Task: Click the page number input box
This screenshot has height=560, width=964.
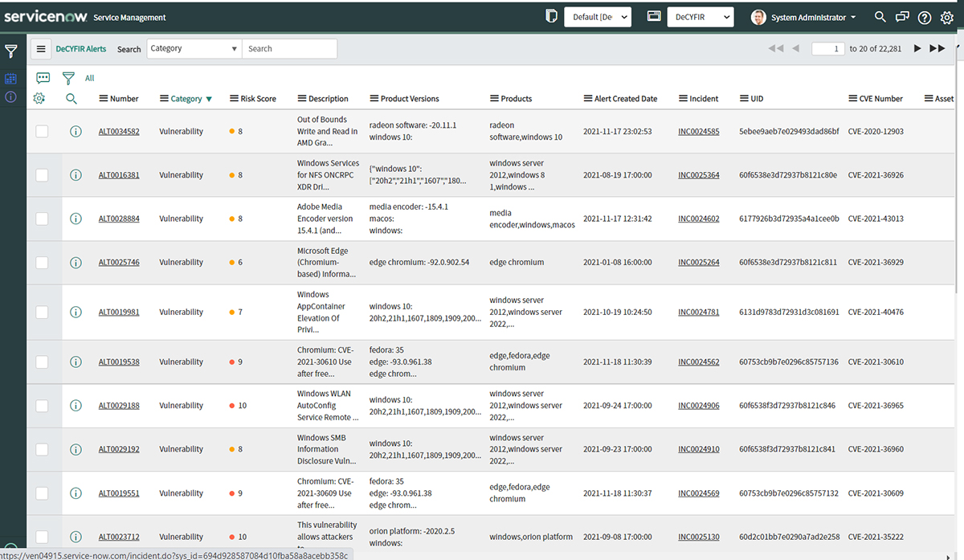Action: coord(827,49)
